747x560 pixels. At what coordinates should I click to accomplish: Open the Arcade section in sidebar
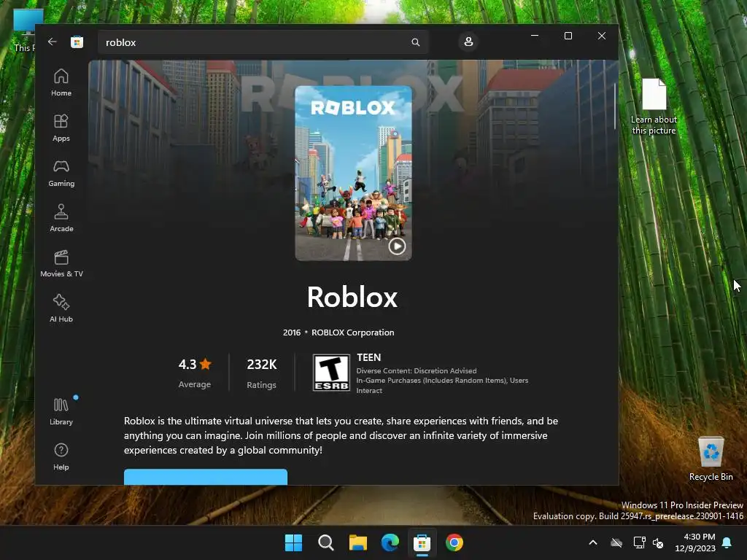pyautogui.click(x=61, y=218)
